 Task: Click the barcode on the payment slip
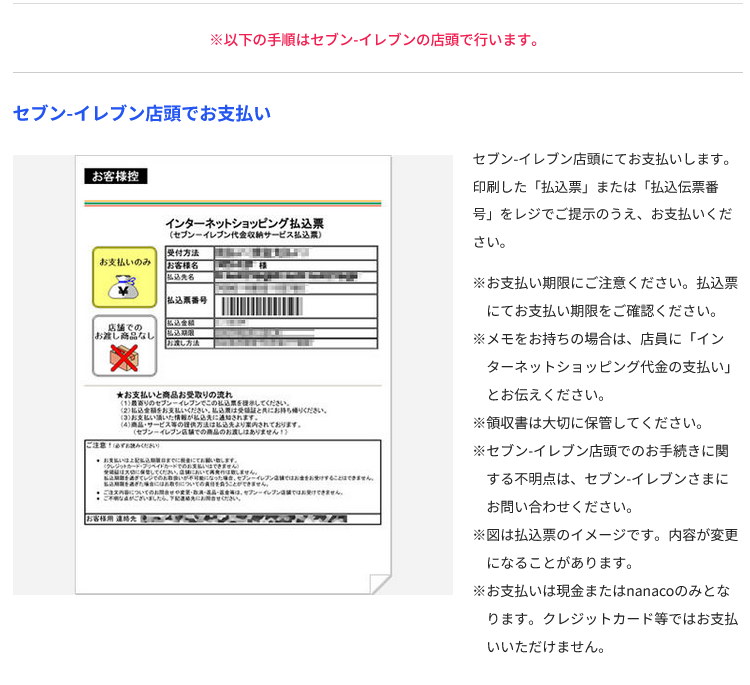(x=262, y=306)
